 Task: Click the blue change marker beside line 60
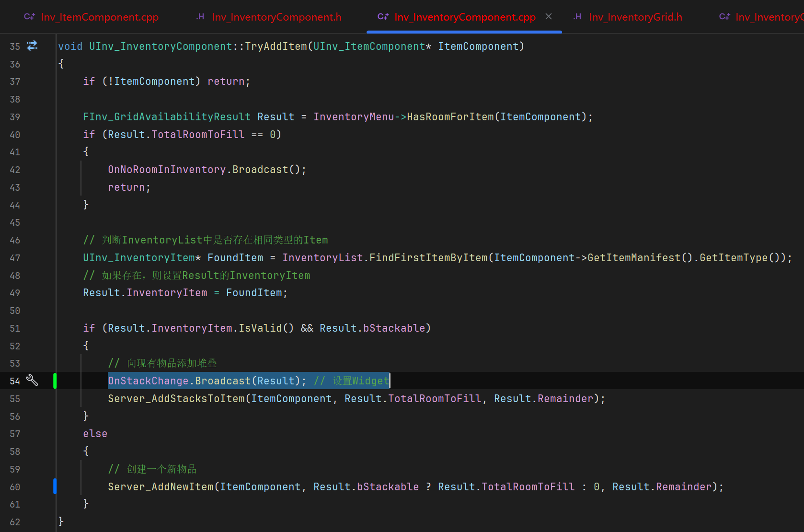click(x=55, y=486)
